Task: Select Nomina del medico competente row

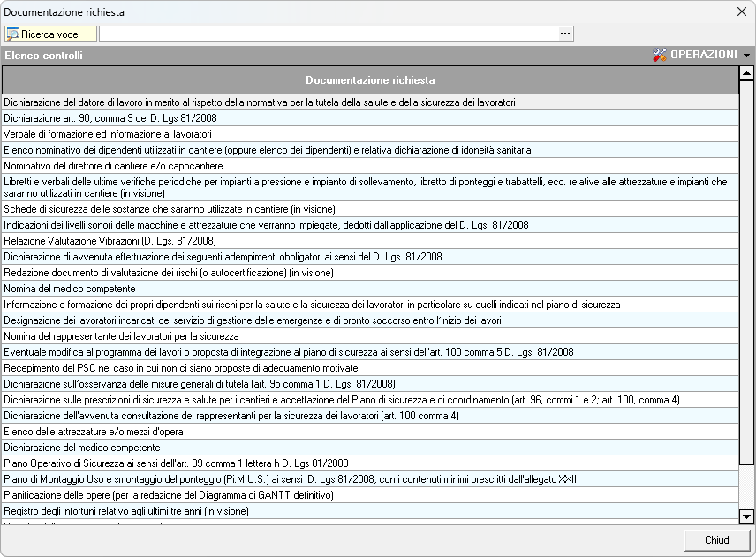Action: (70, 289)
